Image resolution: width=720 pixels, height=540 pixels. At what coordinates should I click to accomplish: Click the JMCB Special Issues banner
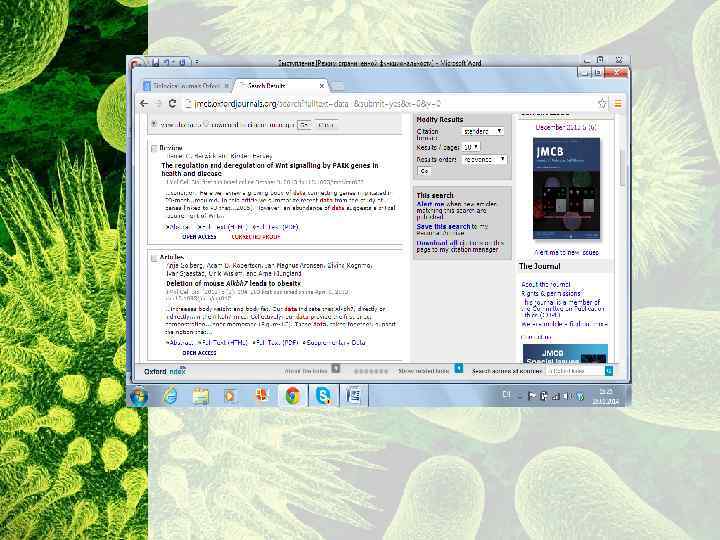point(565,354)
